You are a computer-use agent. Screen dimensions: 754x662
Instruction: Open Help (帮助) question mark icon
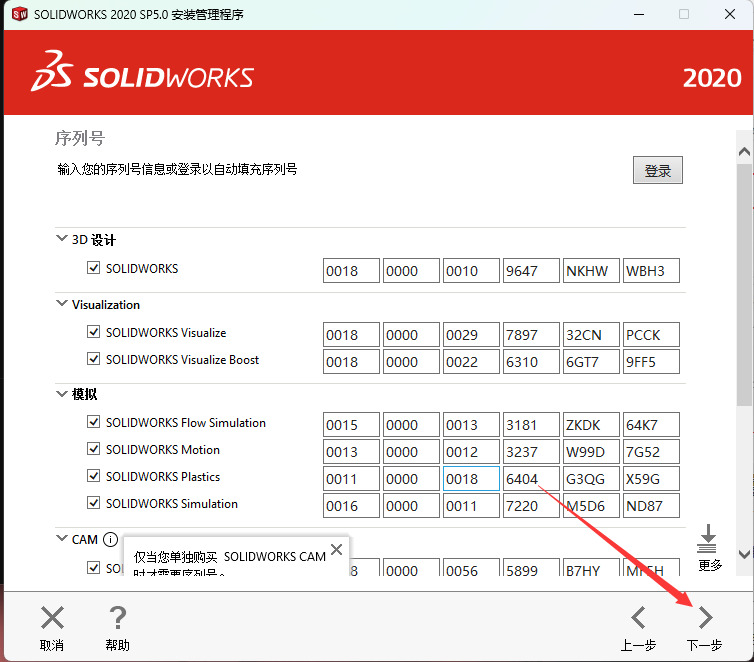coord(117,618)
